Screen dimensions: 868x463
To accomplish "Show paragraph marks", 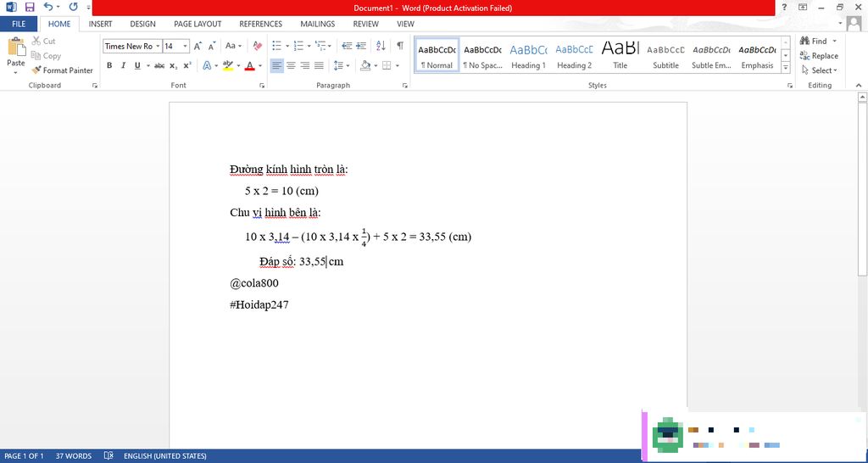I will click(400, 46).
